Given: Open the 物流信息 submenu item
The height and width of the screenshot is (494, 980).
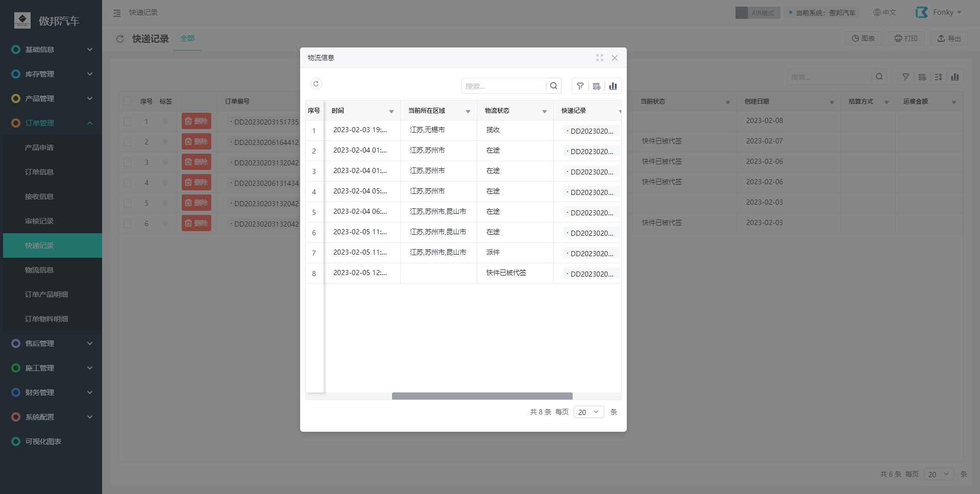Looking at the screenshot, I should [x=53, y=270].
